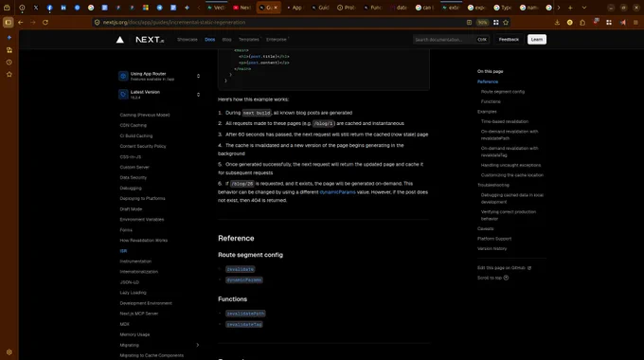
Task: Open the Facebook pinned tab
Action: coord(49,8)
